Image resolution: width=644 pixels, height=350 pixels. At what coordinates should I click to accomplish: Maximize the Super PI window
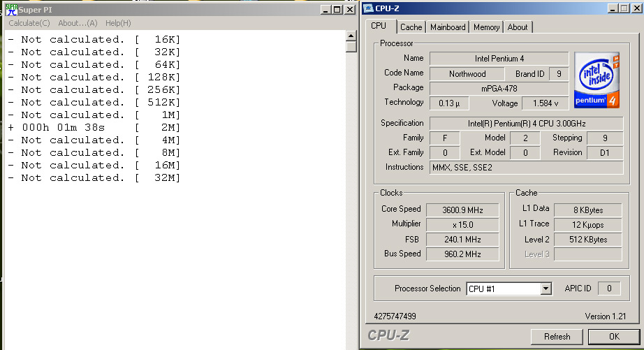[337, 10]
